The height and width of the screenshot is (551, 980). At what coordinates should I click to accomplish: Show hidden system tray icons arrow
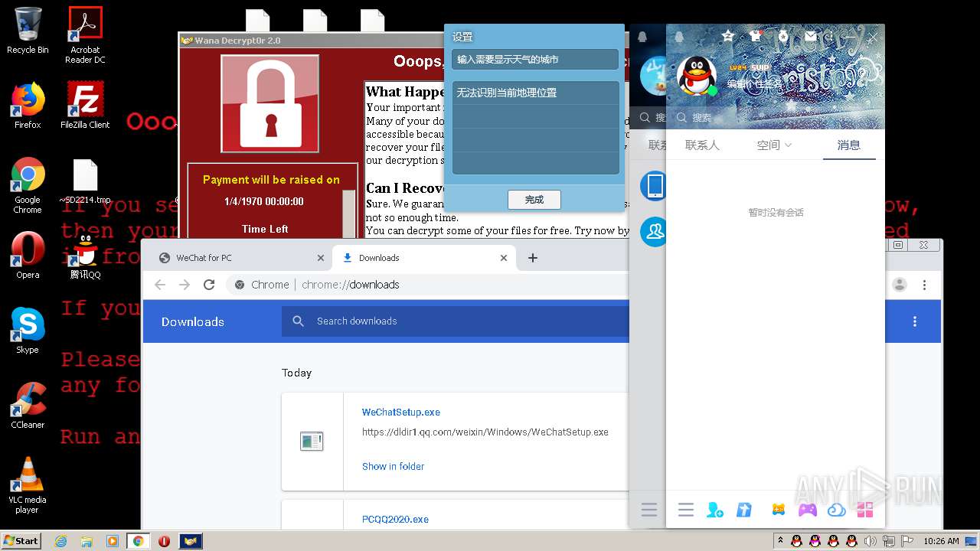click(780, 541)
